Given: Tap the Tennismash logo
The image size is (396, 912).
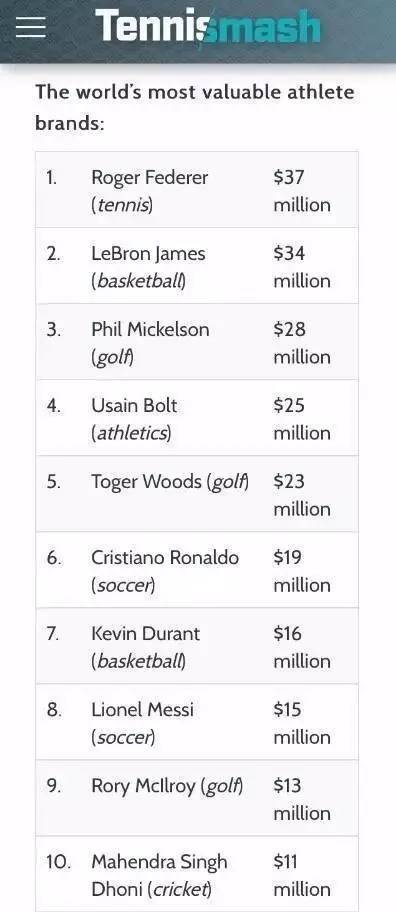Looking at the screenshot, I should [x=208, y=26].
